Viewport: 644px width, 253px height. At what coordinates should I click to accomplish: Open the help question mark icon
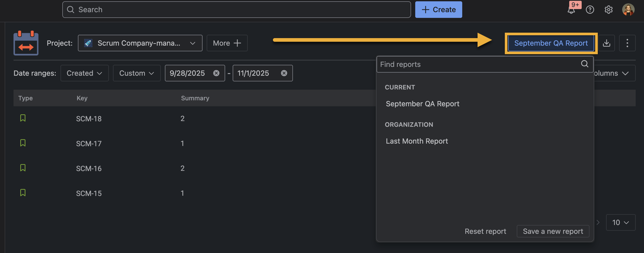tap(590, 10)
